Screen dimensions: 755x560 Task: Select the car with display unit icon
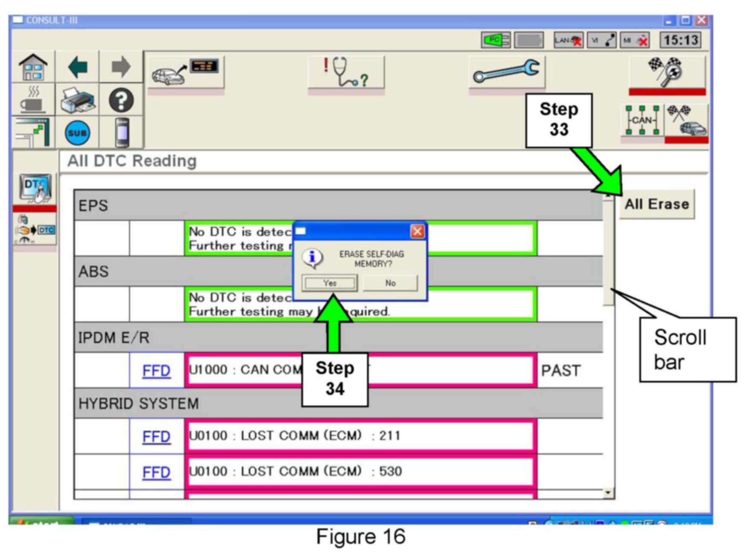[x=186, y=72]
